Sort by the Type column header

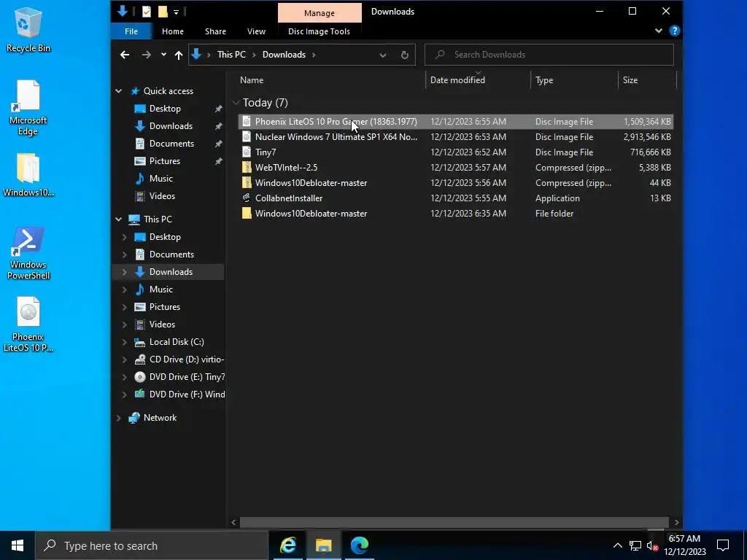574,80
